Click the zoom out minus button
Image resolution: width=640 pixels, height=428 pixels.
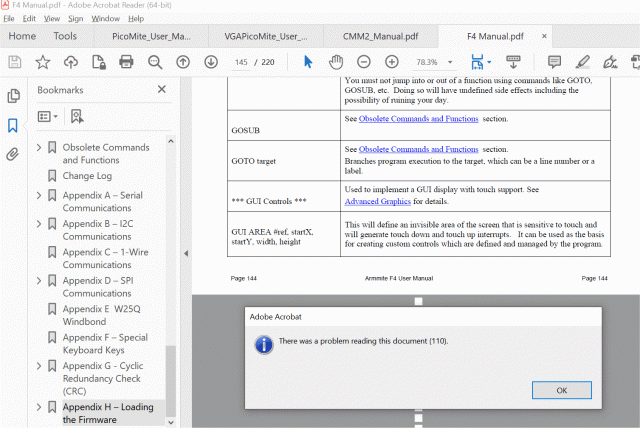(364, 62)
